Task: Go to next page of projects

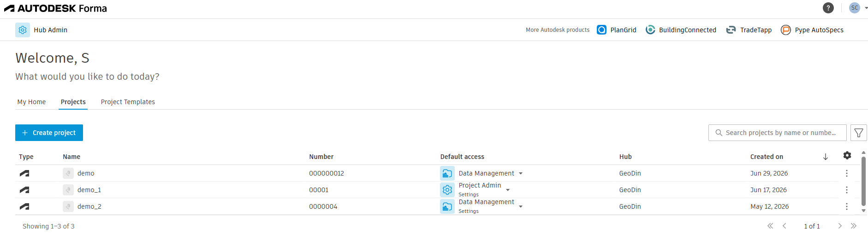Action: click(x=840, y=226)
